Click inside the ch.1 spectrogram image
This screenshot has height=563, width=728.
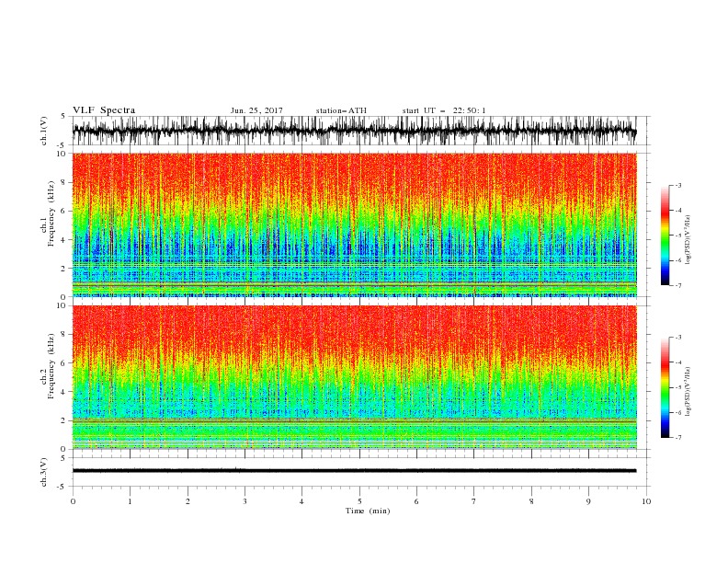pos(354,224)
